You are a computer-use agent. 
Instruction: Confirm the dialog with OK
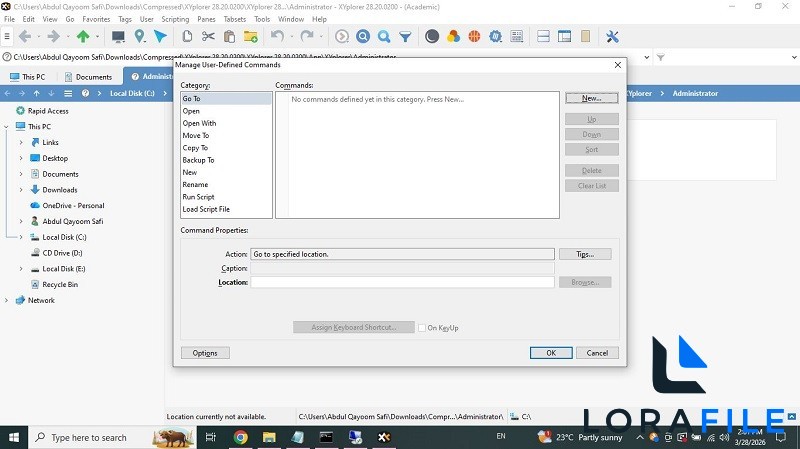[x=551, y=353]
